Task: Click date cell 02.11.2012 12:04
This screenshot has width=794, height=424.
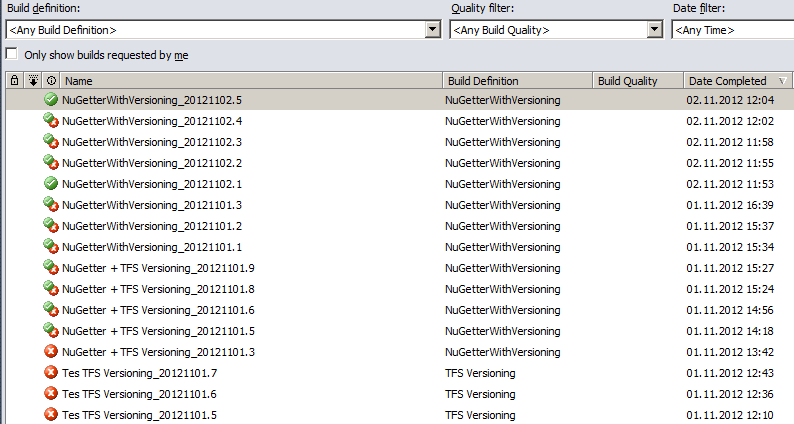Action: click(x=730, y=100)
